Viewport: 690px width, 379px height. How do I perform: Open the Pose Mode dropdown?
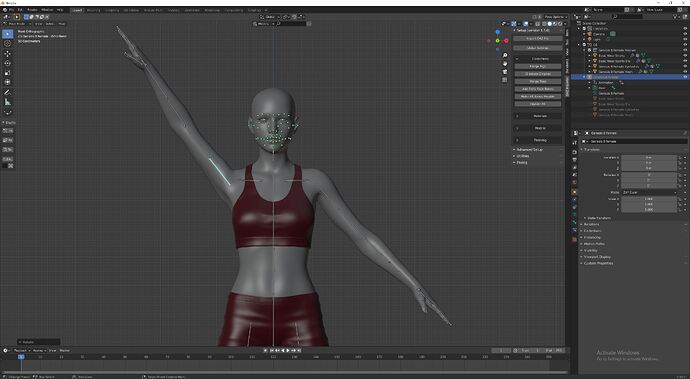(x=16, y=23)
